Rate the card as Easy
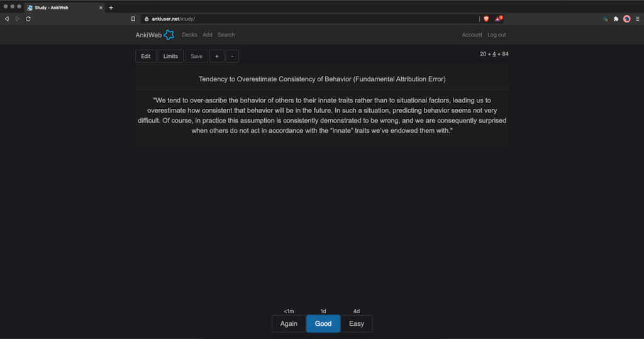Screen dimensions: 644x339 click(357, 324)
